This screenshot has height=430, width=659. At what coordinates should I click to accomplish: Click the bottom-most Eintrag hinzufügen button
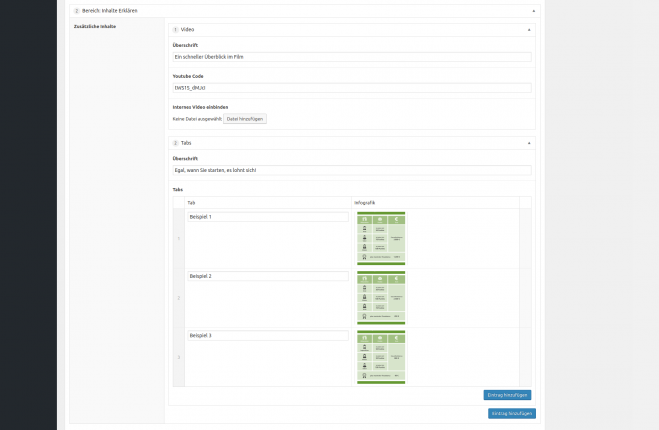(x=511, y=413)
